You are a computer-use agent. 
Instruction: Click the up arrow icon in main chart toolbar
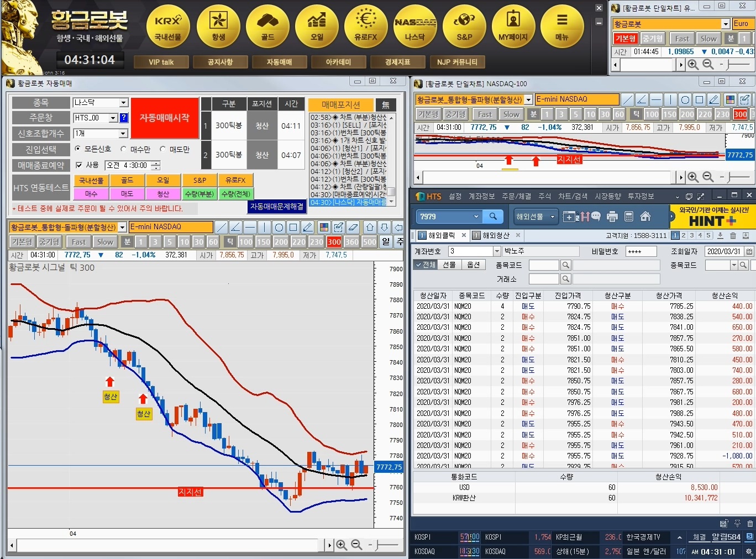[x=370, y=227]
